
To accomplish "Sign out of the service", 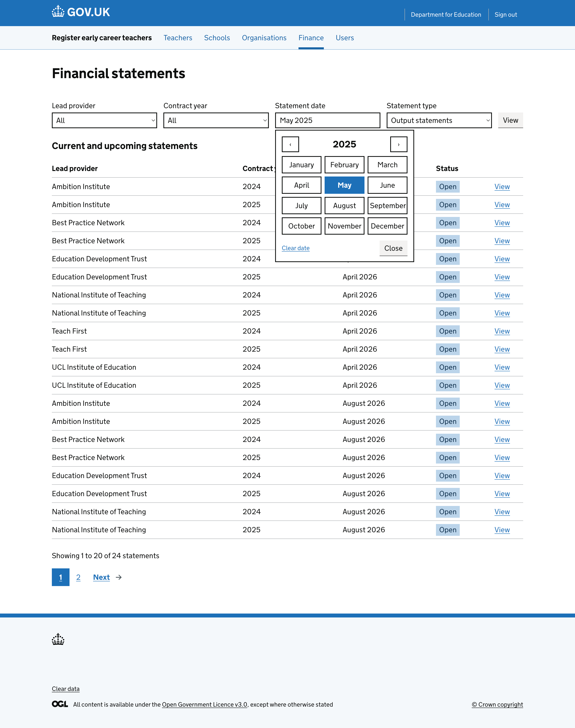I will click(506, 15).
